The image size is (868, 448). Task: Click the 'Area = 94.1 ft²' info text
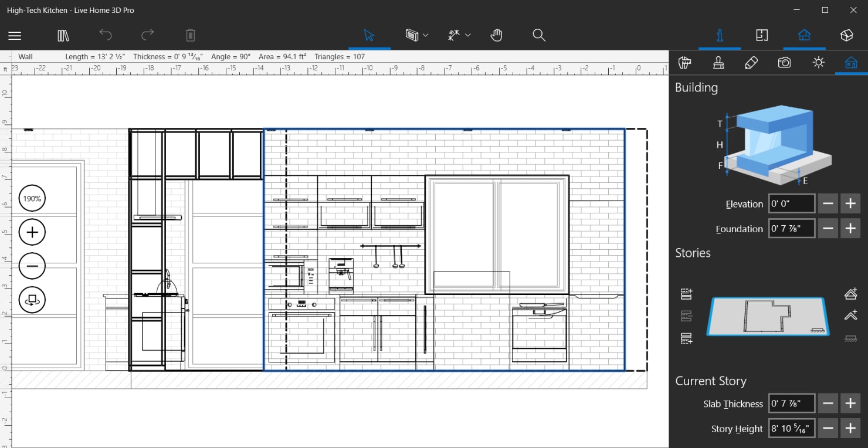click(x=283, y=57)
